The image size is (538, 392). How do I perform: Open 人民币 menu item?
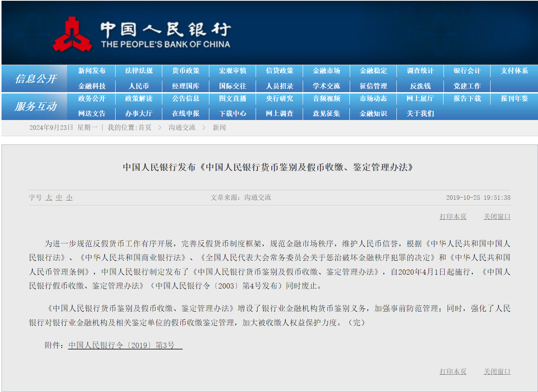[139, 86]
